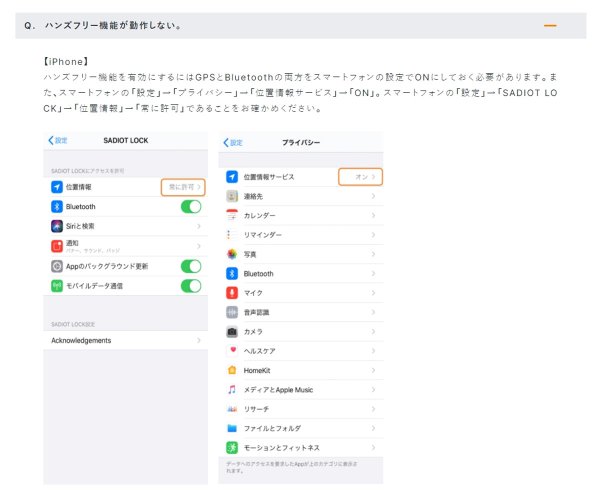This screenshot has height=500, width=600.
Task: Click the green antenna icon beside モバイルデータ通信
Action: tap(57, 286)
